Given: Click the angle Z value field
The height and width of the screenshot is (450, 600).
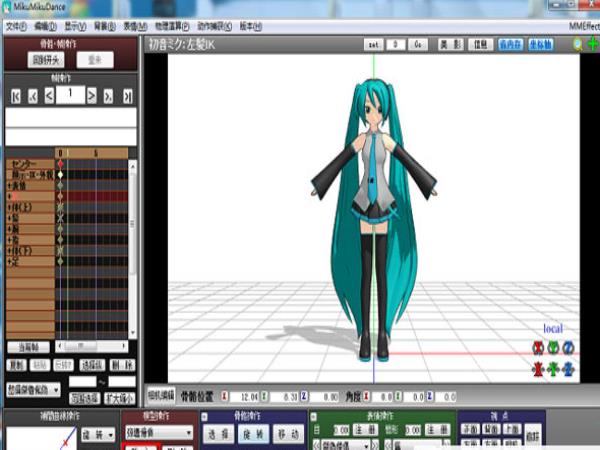Looking at the screenshot, I should click(x=445, y=397).
